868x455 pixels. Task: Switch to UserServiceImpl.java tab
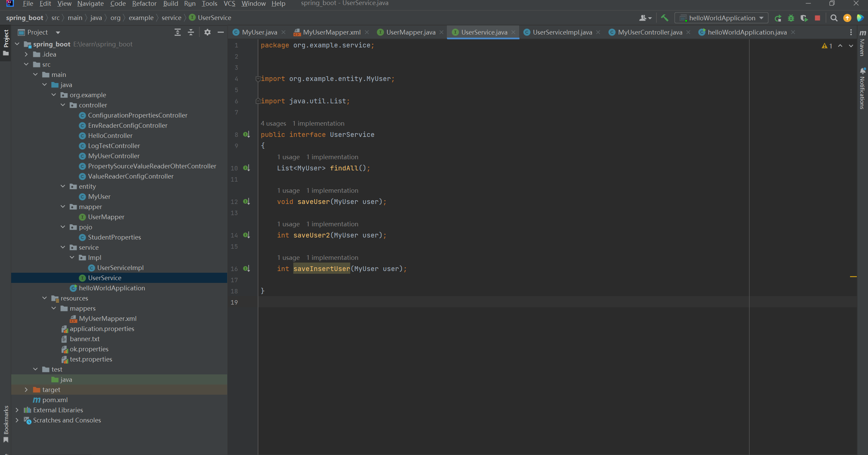coord(562,32)
